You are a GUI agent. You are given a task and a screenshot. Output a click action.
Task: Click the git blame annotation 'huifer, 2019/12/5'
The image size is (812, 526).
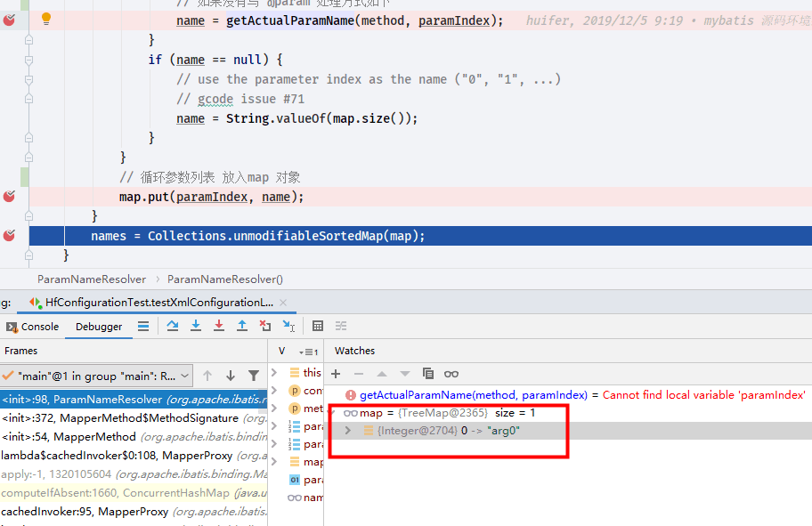click(605, 20)
